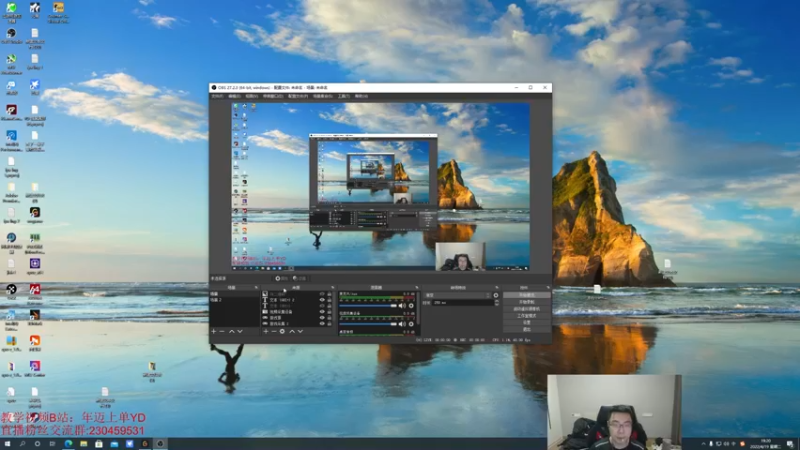Open the 视图 menu

point(252,96)
